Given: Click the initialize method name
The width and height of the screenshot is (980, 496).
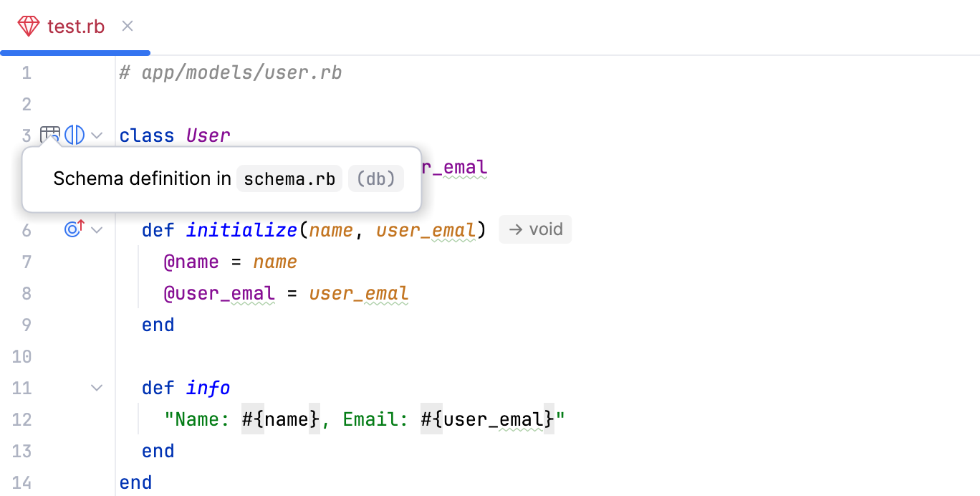Looking at the screenshot, I should tap(241, 230).
